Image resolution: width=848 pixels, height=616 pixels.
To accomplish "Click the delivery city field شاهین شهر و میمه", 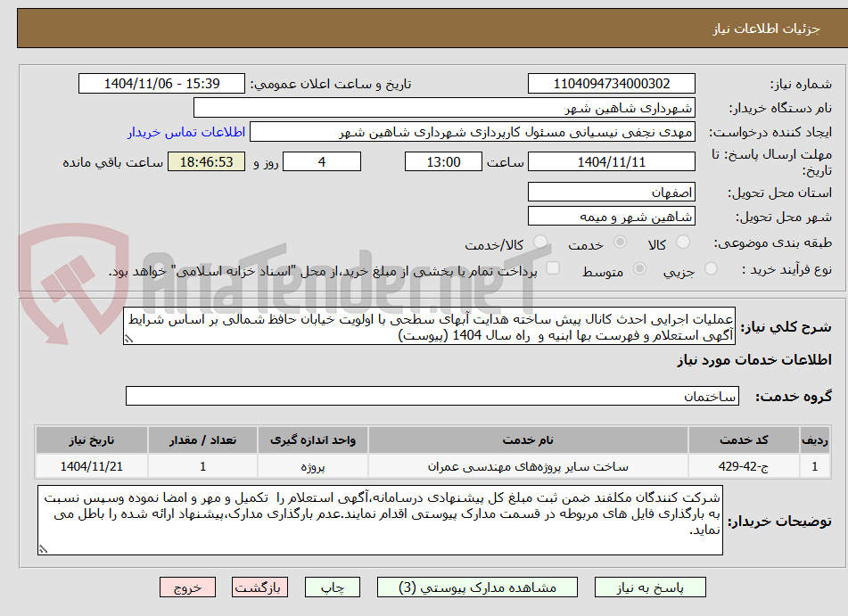I will point(611,217).
